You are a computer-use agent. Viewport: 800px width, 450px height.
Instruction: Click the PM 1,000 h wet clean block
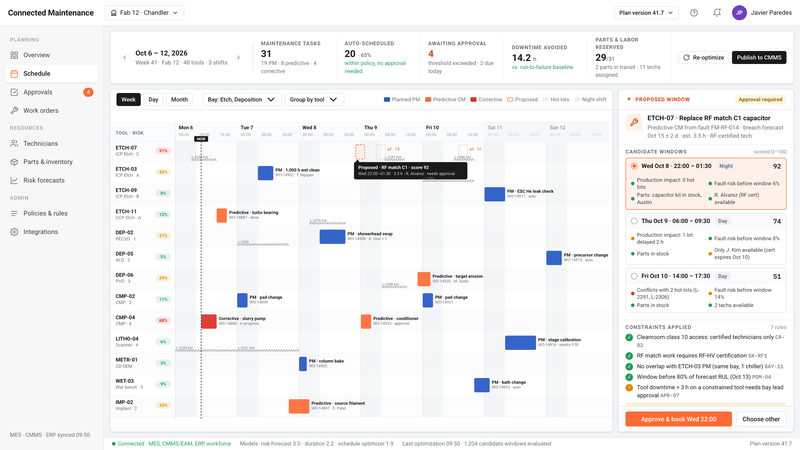[265, 173]
